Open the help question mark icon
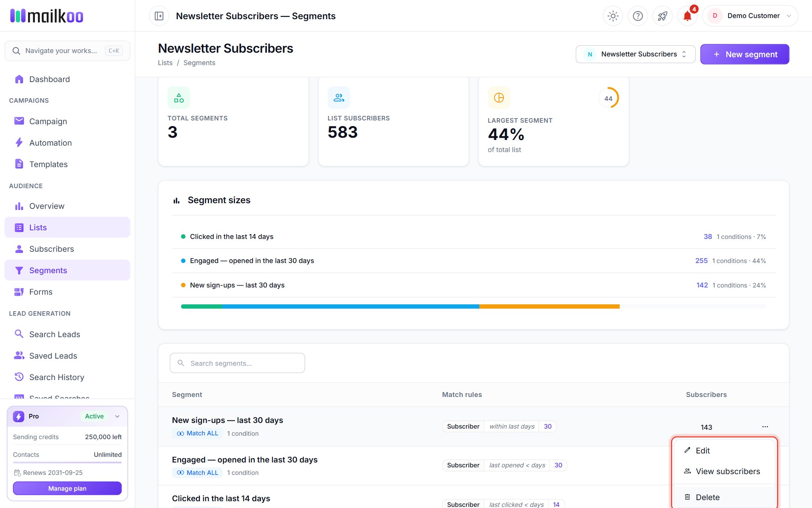This screenshot has width=812, height=508. click(638, 16)
